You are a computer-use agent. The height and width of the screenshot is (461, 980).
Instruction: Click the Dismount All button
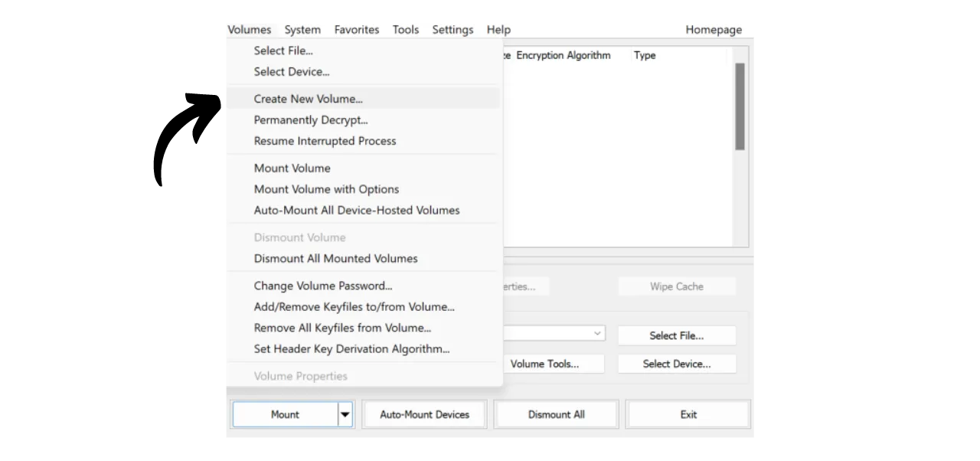557,414
